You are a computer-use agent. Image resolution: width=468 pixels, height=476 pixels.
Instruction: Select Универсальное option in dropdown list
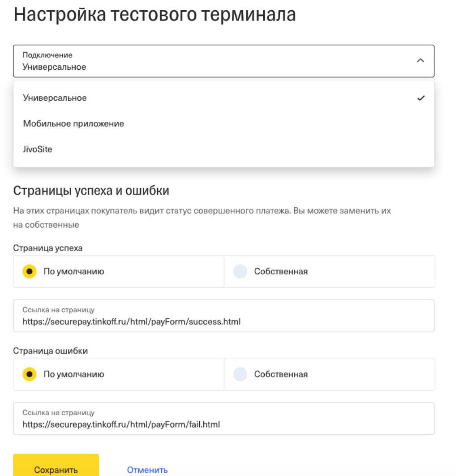(x=55, y=98)
